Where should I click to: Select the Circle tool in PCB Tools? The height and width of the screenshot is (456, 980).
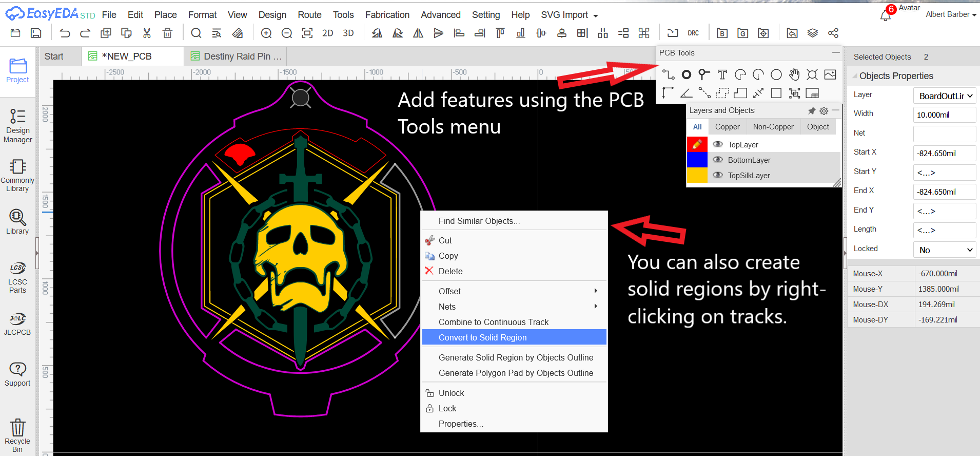(776, 74)
